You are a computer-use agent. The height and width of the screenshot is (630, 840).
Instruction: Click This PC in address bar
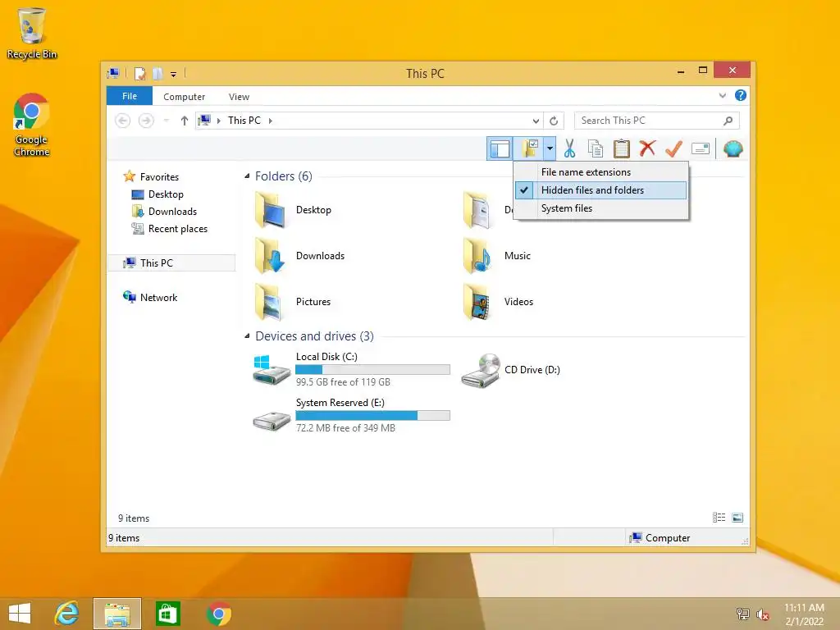[x=244, y=121]
